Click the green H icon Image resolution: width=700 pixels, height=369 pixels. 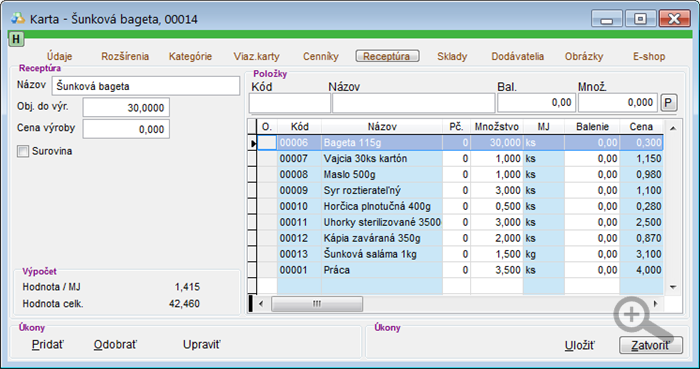(16, 39)
